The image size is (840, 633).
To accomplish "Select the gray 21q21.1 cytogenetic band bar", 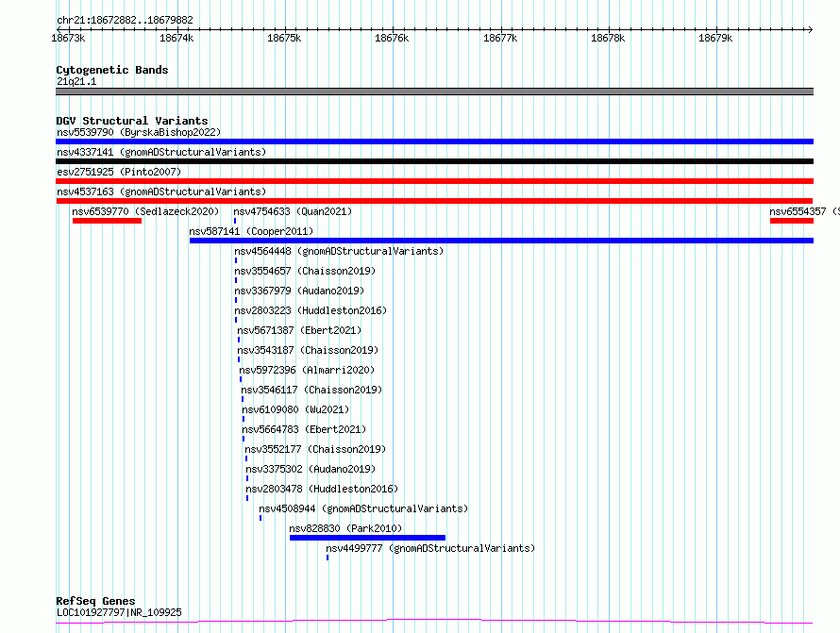I will click(x=434, y=92).
